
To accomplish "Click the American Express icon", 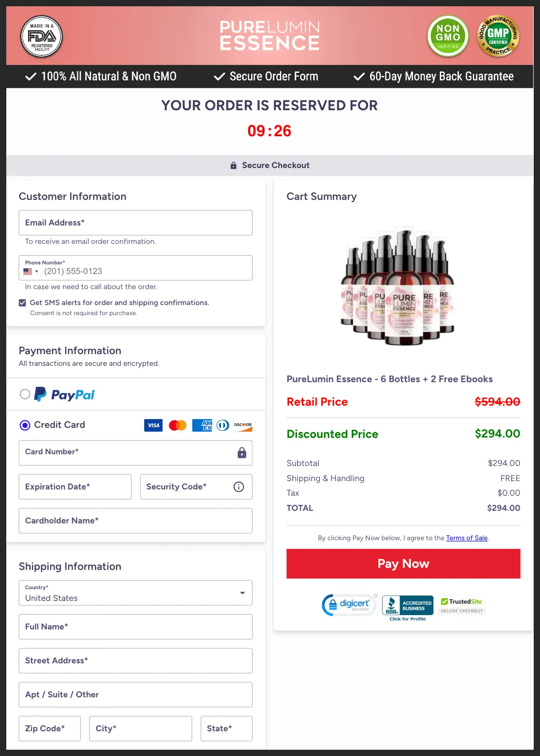I will coord(202,425).
